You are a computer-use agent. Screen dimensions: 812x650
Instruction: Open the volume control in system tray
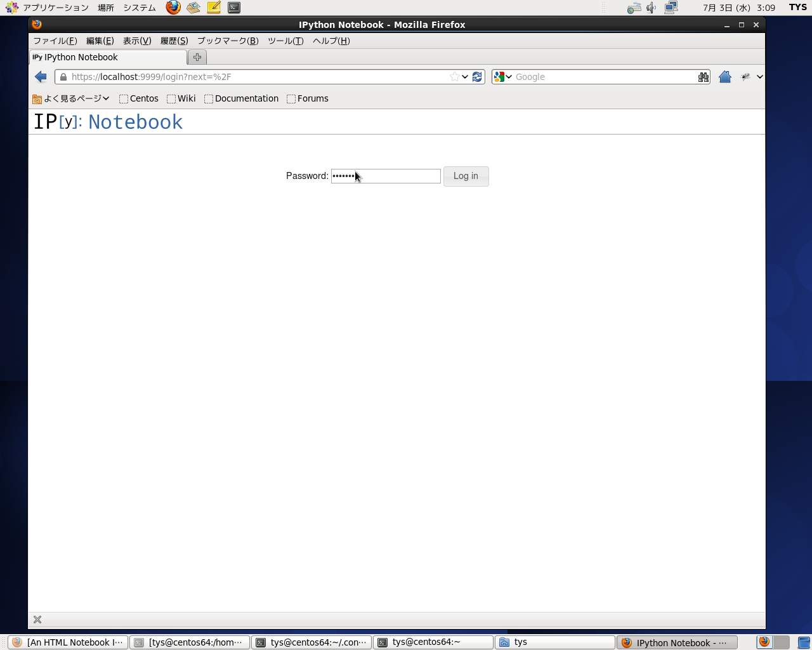[651, 8]
